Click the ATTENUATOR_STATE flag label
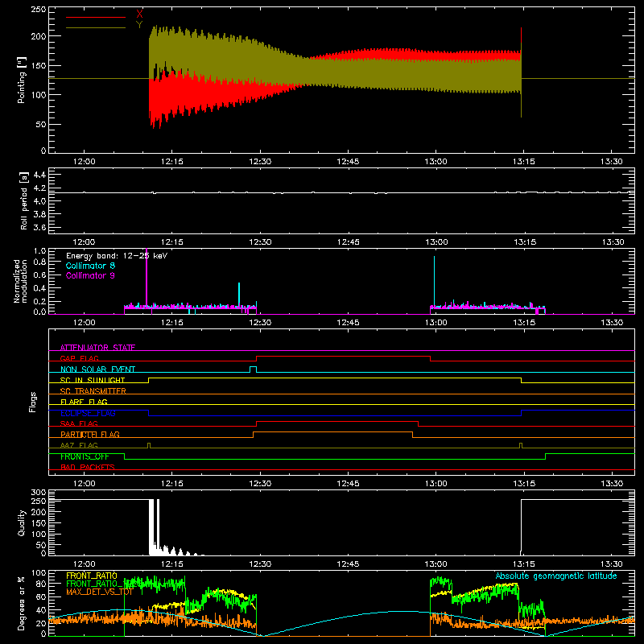This screenshot has width=644, height=644. point(97,348)
